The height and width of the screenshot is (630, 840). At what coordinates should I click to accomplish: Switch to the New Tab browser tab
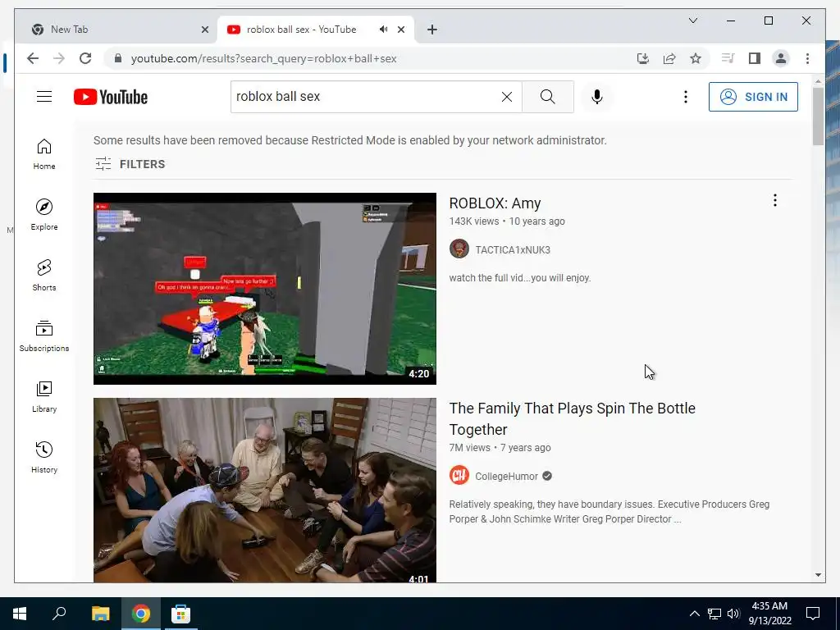[x=115, y=30]
